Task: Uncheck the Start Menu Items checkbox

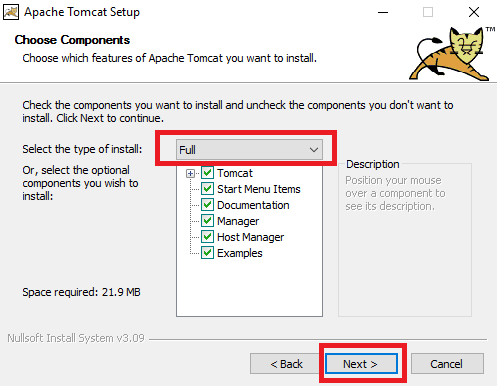Action: click(x=207, y=189)
